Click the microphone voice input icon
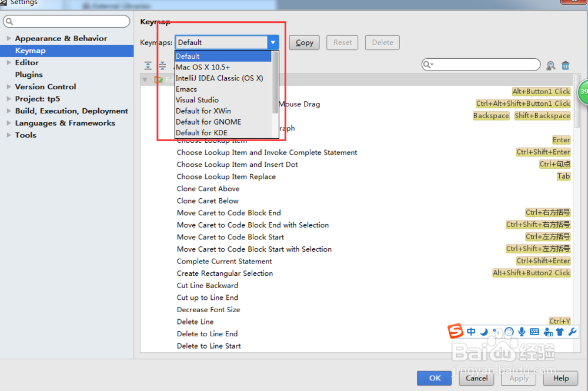Viewport: 588px width, 391px height. (x=522, y=332)
